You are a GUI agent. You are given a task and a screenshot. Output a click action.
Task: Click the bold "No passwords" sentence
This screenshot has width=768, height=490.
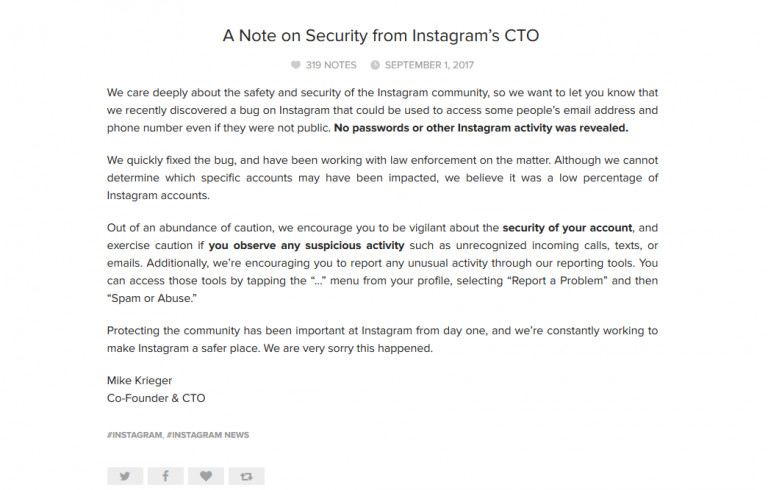pos(482,128)
